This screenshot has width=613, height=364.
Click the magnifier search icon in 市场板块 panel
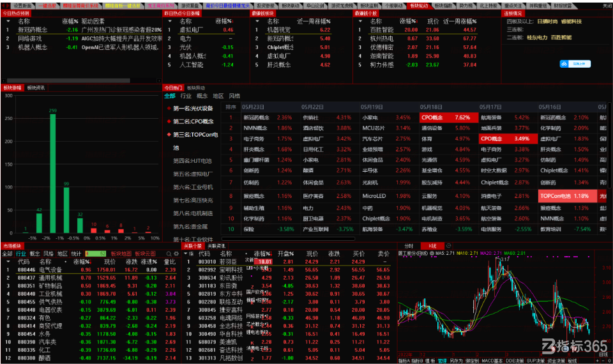point(169,254)
